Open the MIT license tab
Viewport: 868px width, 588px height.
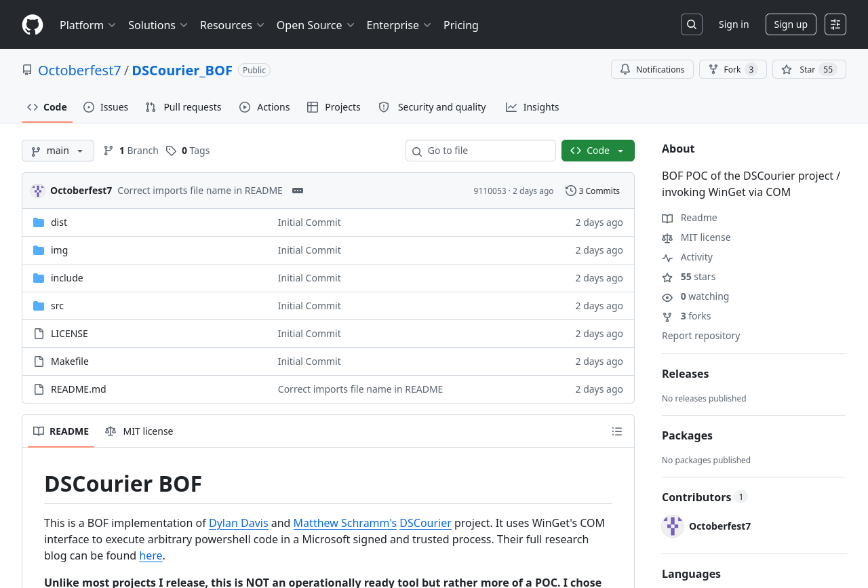[x=140, y=431]
